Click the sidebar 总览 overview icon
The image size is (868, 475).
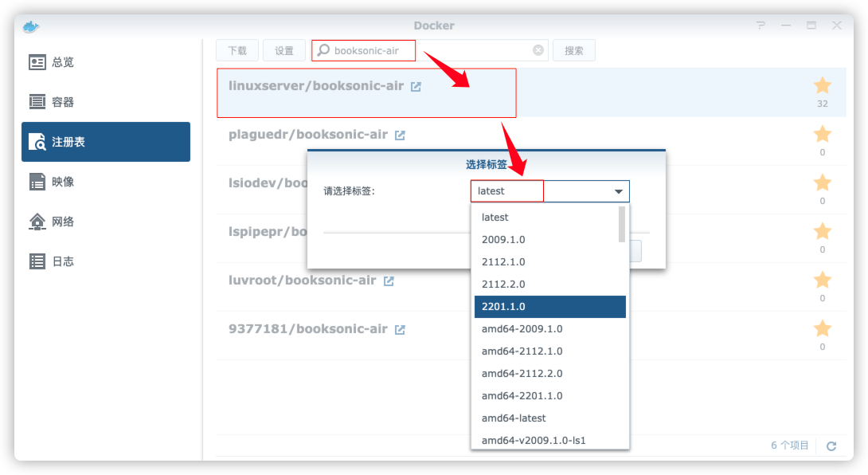(37, 62)
